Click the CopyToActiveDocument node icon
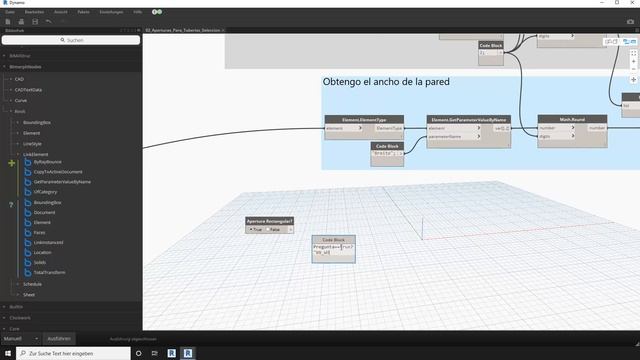This screenshot has height=360, width=640. pos(28,172)
